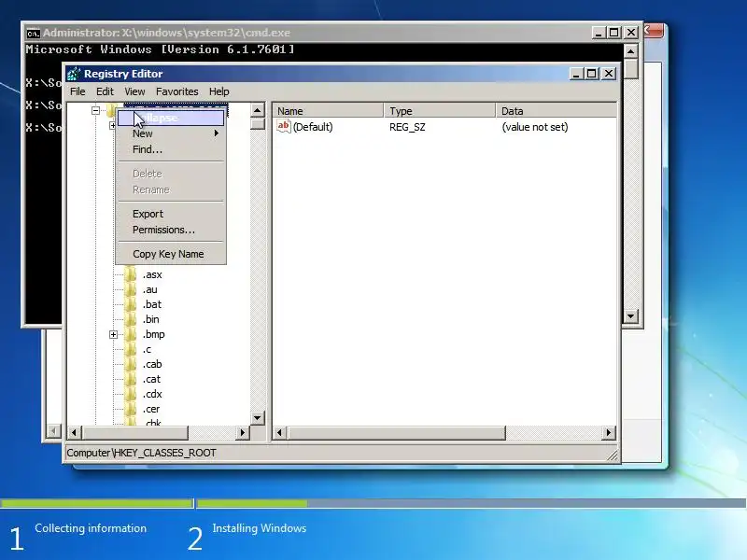The width and height of the screenshot is (747, 560).
Task: Click cmd window scroll down arrow
Action: click(x=631, y=315)
